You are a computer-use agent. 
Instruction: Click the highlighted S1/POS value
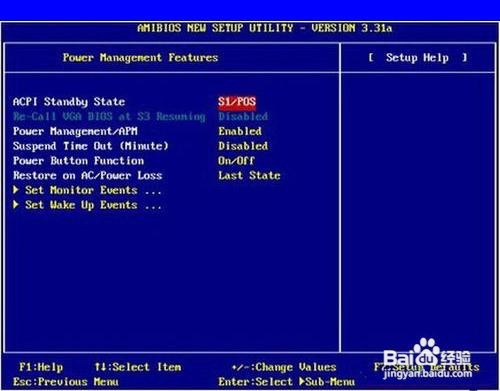237,102
